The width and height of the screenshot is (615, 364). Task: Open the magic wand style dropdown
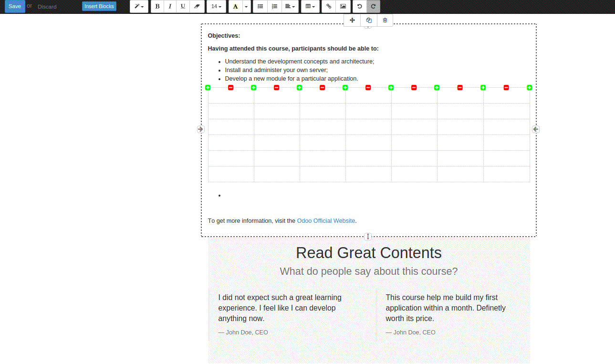pos(139,7)
